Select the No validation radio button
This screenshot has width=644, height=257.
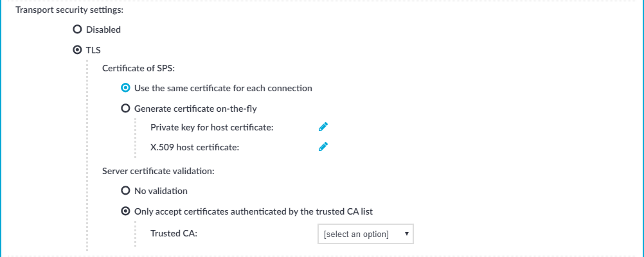[x=125, y=191]
